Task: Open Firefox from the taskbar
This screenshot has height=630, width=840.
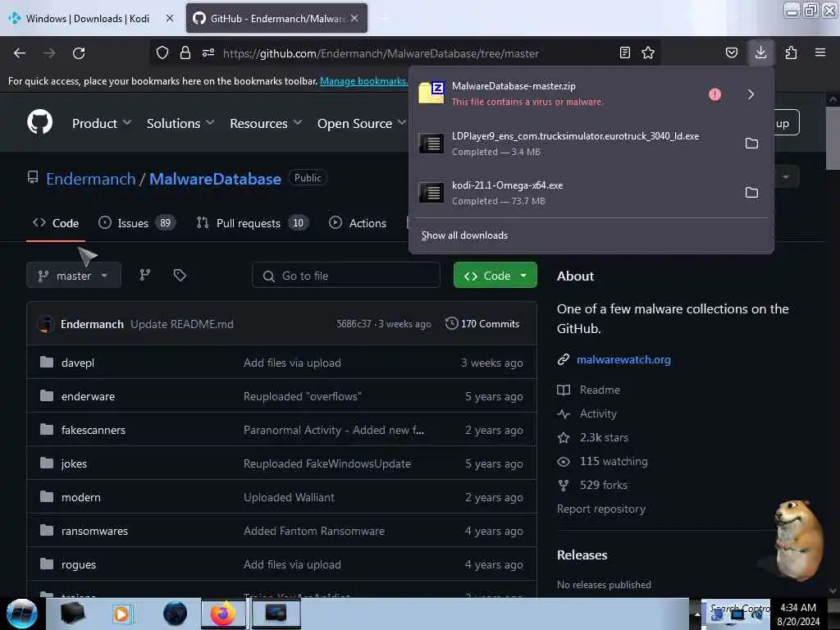Action: pyautogui.click(x=223, y=614)
